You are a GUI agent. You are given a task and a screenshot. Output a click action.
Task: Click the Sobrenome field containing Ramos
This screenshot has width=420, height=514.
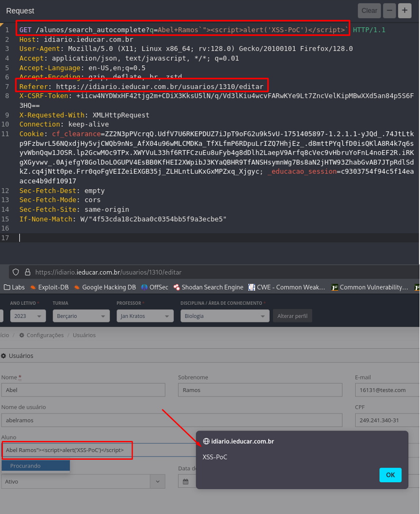coord(260,390)
